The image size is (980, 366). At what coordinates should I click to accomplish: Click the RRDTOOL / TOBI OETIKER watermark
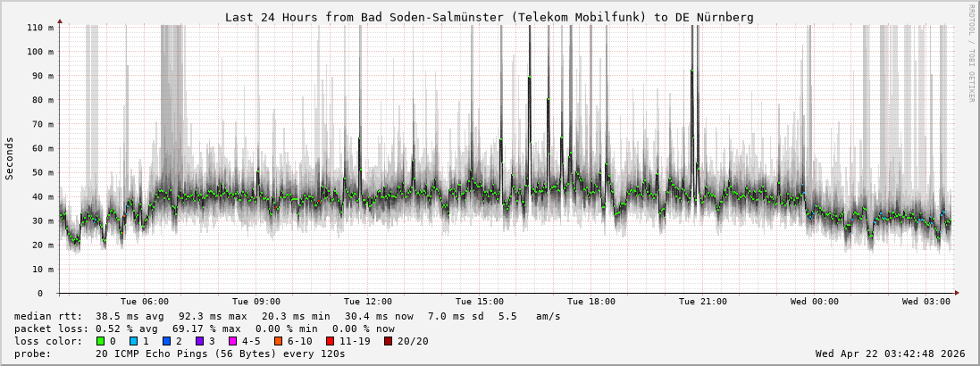pos(971,53)
